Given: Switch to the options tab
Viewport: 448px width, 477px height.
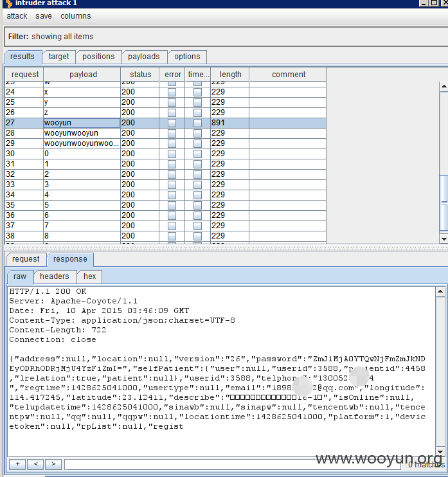Looking at the screenshot, I should [x=187, y=57].
